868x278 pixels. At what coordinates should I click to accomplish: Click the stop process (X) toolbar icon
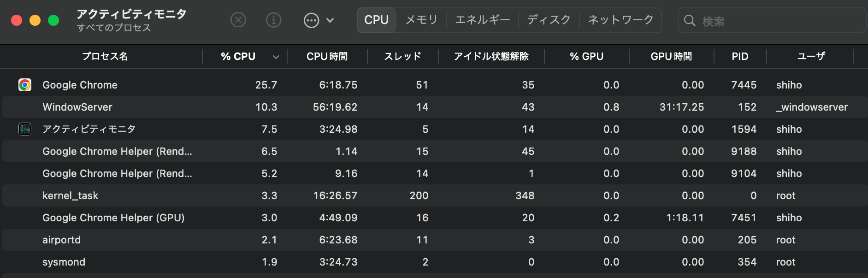(238, 20)
